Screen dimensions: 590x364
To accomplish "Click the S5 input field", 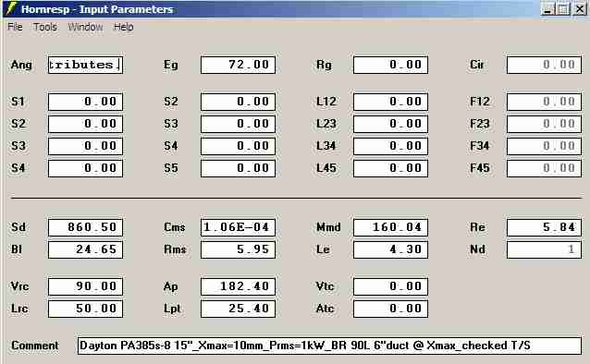I will coord(238,168).
